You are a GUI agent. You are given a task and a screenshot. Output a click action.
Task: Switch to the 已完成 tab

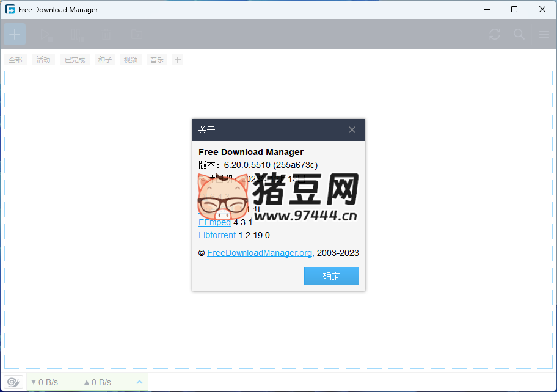75,60
